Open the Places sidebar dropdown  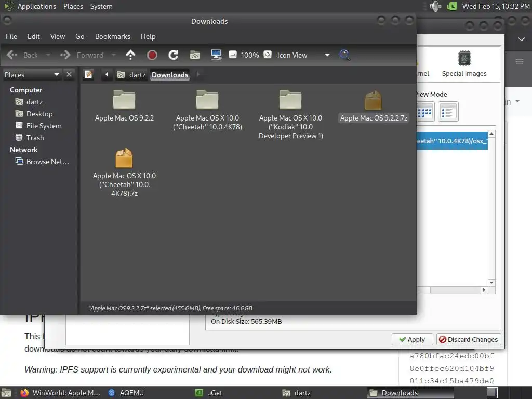point(32,75)
